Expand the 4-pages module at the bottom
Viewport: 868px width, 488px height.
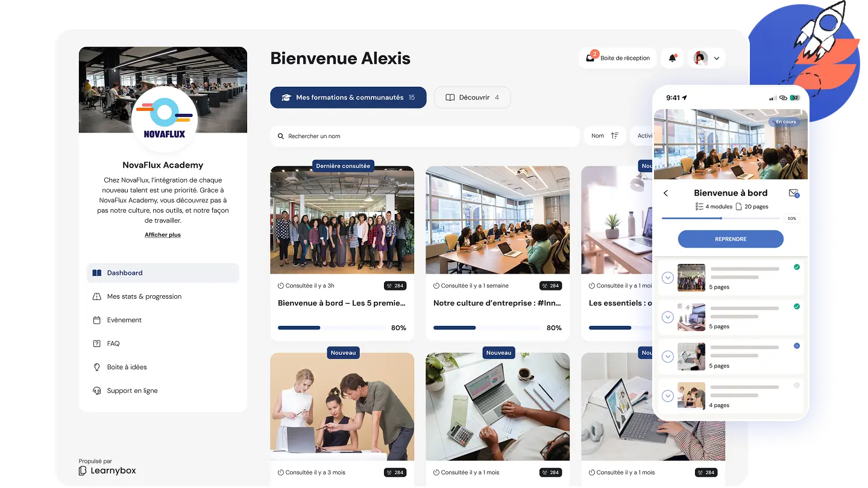tap(667, 396)
